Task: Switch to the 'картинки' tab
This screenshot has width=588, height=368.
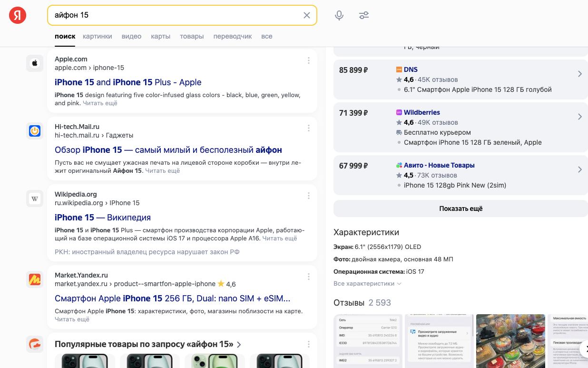Action: 98,36
